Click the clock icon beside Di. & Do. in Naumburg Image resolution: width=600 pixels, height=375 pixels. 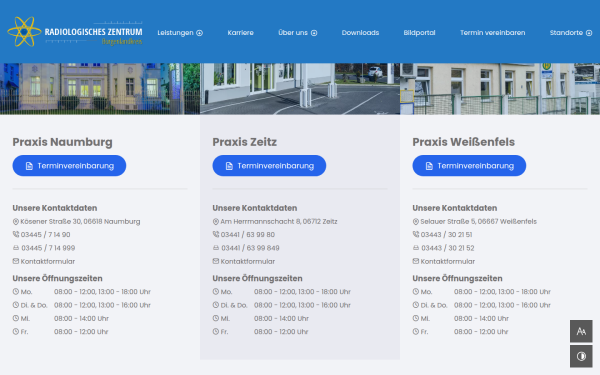[x=16, y=305]
